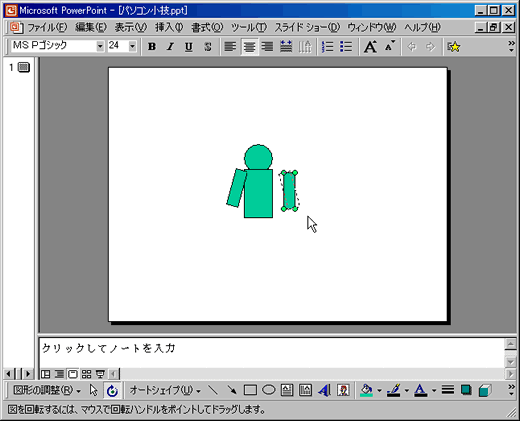Apply numbered list formatting
Viewport: 520px width, 421px height.
point(327,47)
